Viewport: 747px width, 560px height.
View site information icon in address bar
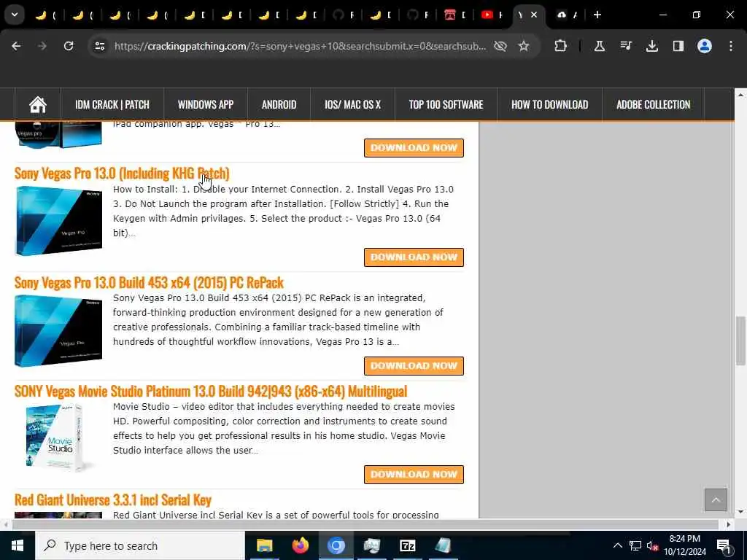(x=99, y=46)
